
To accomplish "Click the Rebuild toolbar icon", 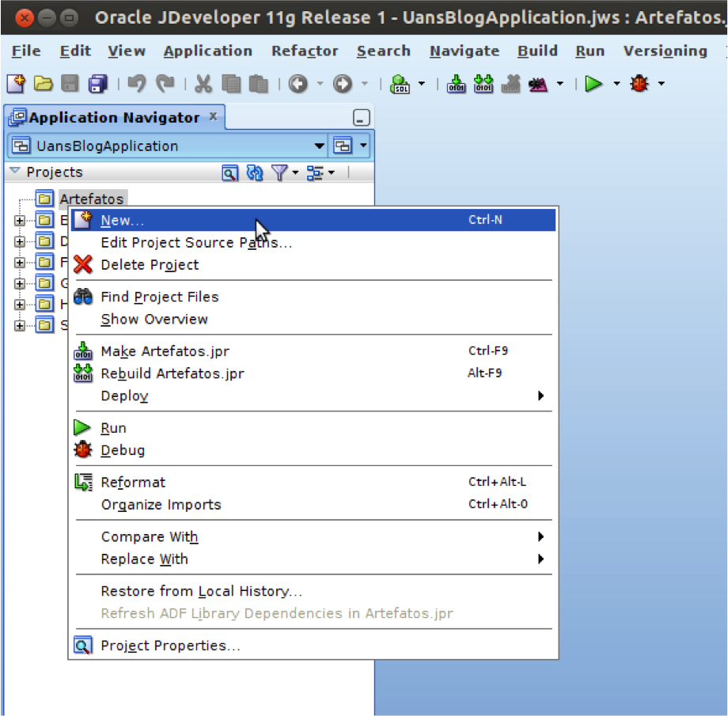I will coord(483,84).
